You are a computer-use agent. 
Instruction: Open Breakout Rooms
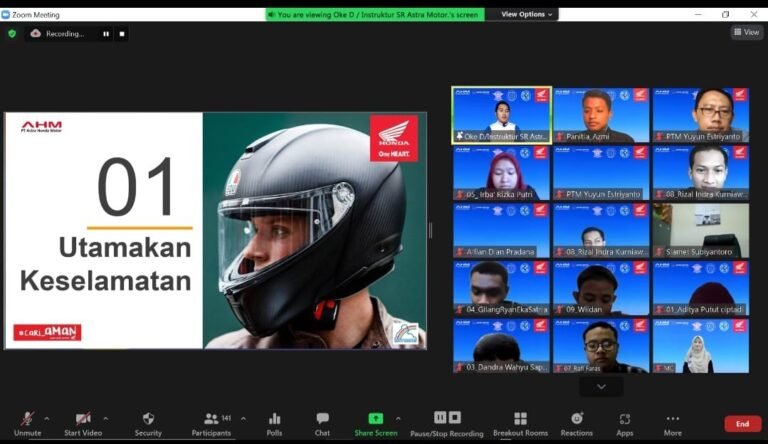point(520,424)
